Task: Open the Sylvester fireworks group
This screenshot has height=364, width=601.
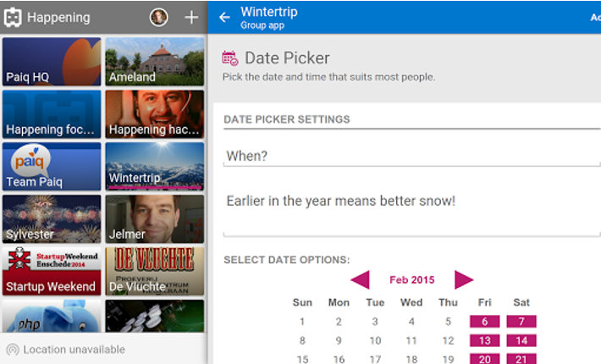Action: 52,218
